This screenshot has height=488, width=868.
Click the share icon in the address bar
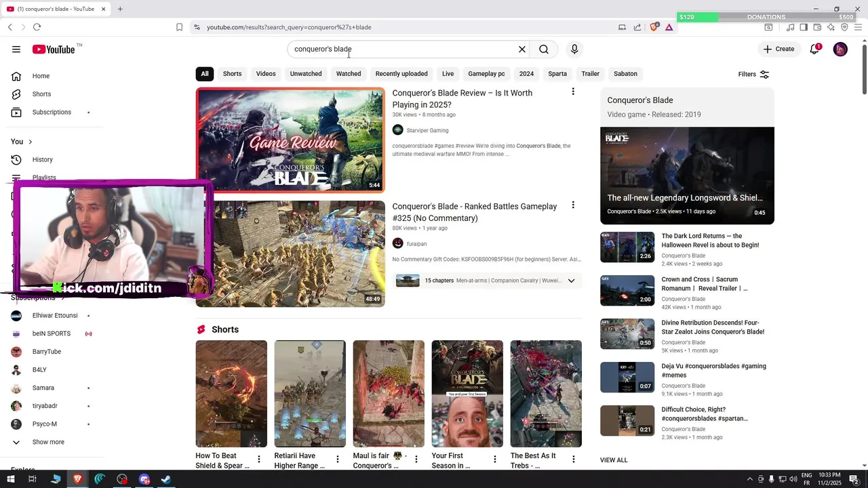tap(637, 27)
